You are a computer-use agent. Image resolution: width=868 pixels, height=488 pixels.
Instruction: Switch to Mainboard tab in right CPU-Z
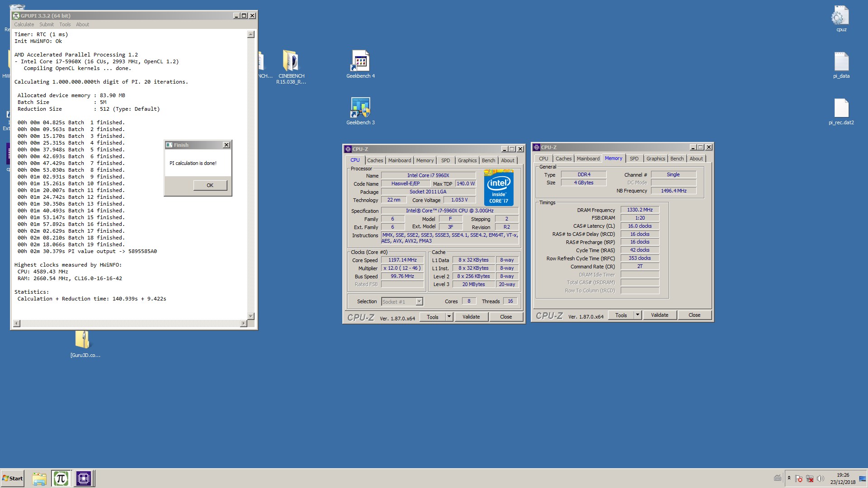(x=588, y=159)
